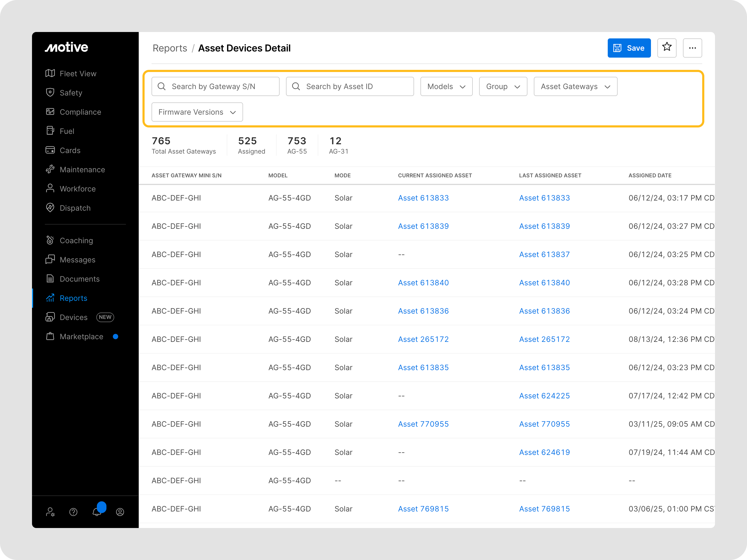Open the three-dots more options menu

pyautogui.click(x=692, y=47)
